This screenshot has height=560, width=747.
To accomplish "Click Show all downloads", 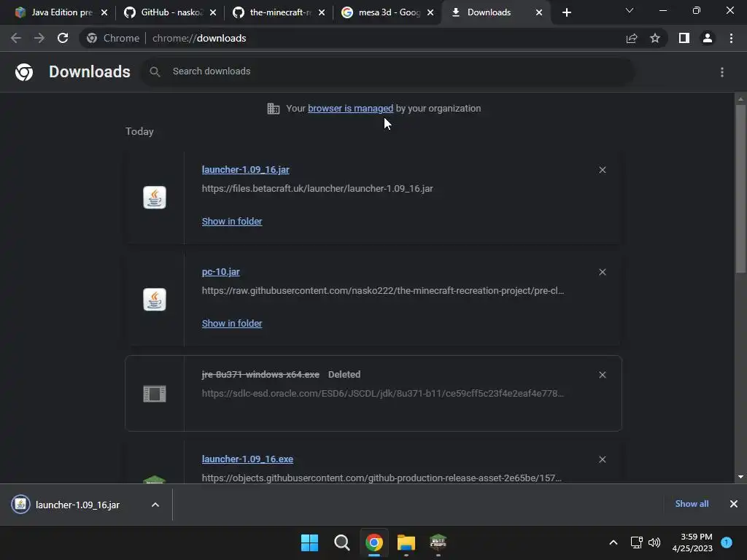I will 692,504.
